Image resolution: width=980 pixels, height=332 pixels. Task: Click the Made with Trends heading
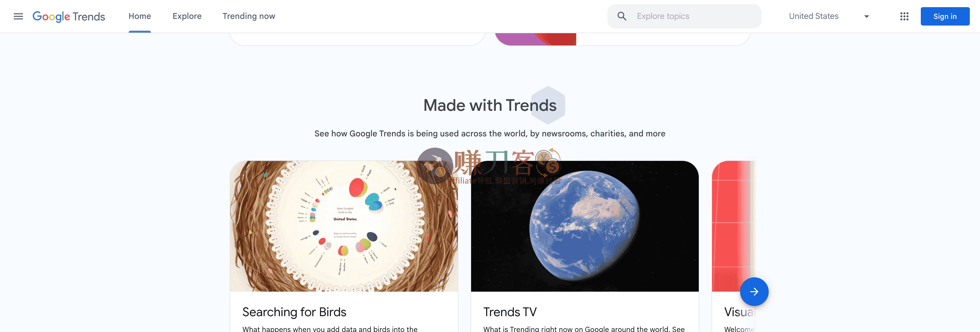490,105
